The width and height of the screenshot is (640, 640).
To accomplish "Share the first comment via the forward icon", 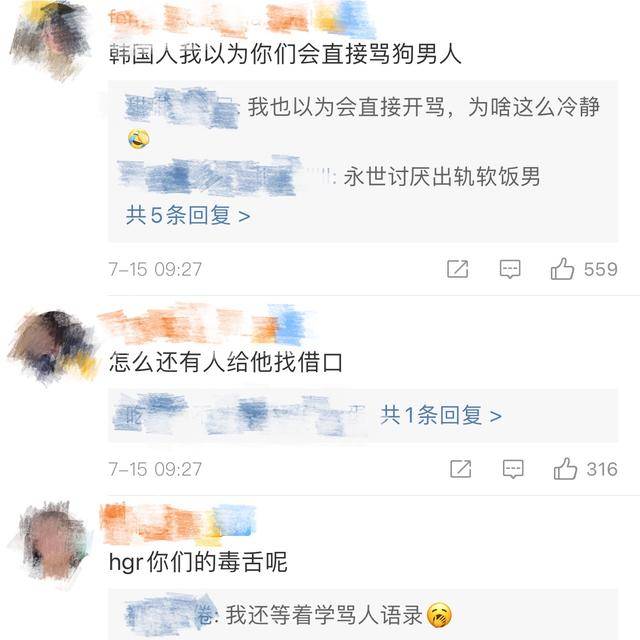I will click(458, 269).
